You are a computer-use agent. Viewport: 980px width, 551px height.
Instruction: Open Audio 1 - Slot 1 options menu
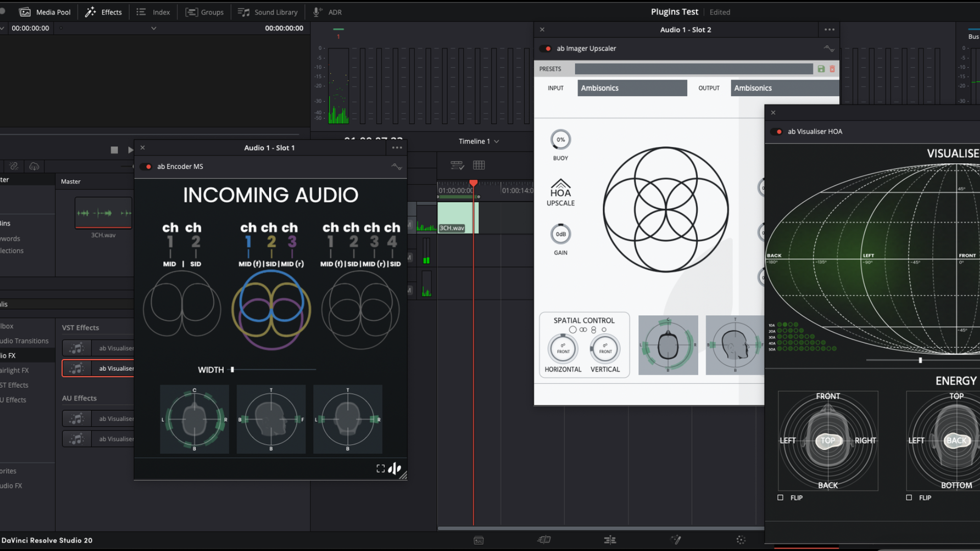tap(397, 148)
